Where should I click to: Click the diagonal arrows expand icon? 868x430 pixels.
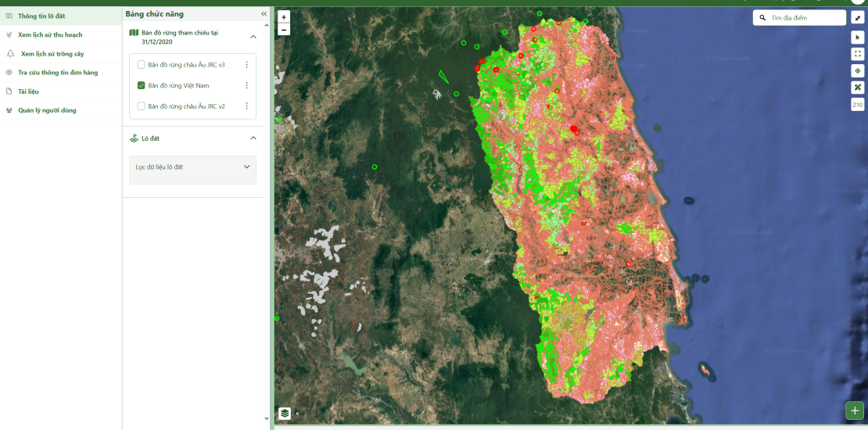858,18
